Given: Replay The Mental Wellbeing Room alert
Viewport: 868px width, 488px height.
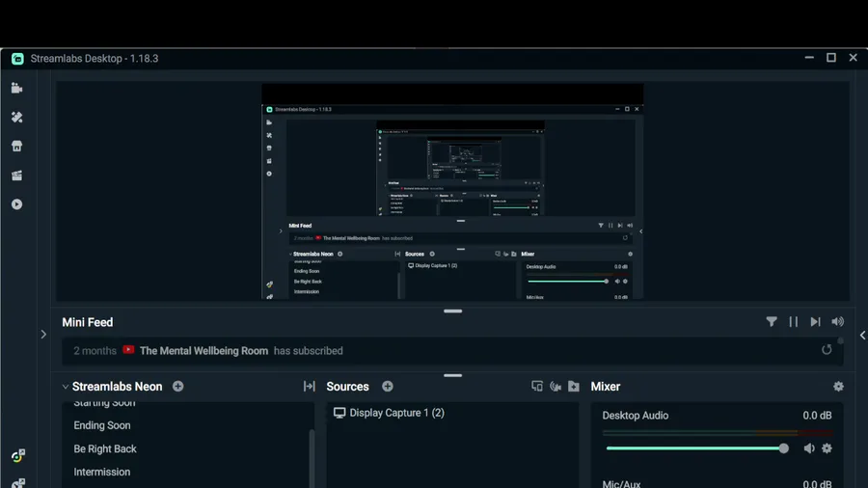Looking at the screenshot, I should pyautogui.click(x=827, y=349).
